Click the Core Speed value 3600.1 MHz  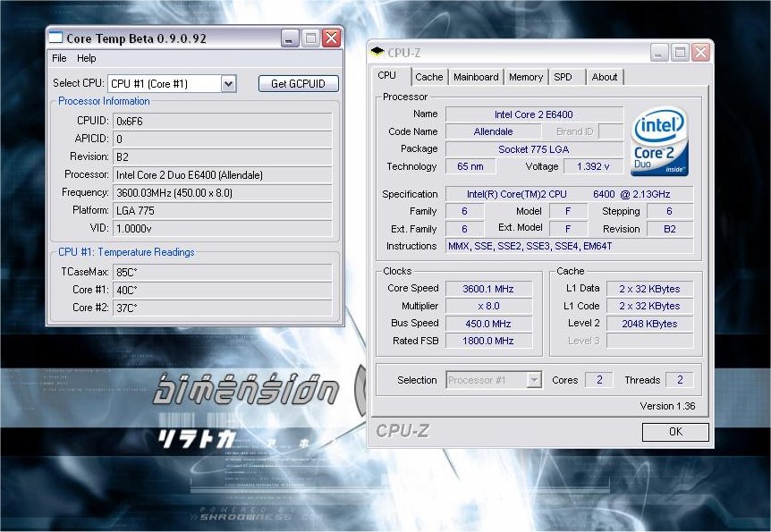488,289
